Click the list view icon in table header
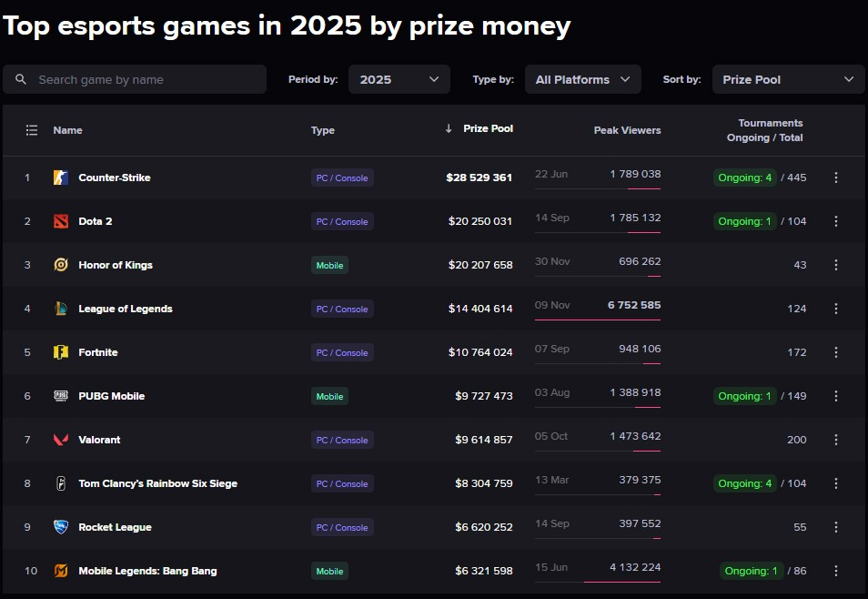Image resolution: width=868 pixels, height=599 pixels. (32, 130)
